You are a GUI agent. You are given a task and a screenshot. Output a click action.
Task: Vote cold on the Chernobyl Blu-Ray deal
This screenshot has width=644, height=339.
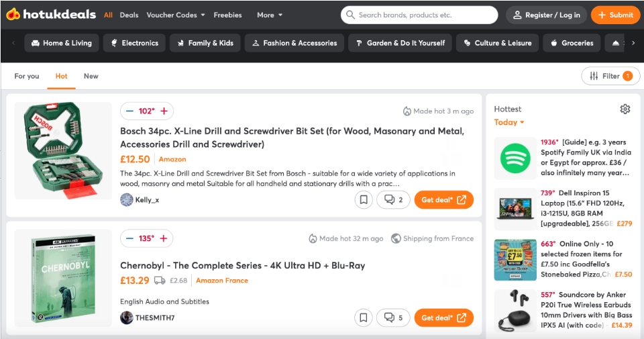129,238
